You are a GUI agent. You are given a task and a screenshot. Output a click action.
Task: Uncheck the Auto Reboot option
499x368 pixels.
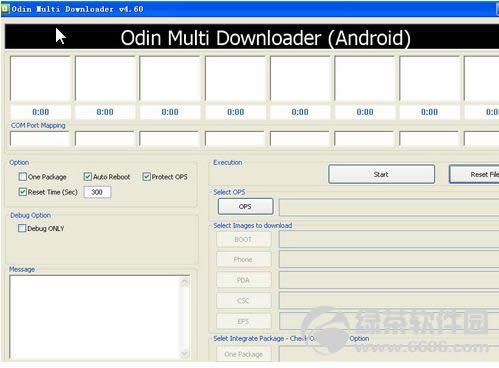click(88, 177)
